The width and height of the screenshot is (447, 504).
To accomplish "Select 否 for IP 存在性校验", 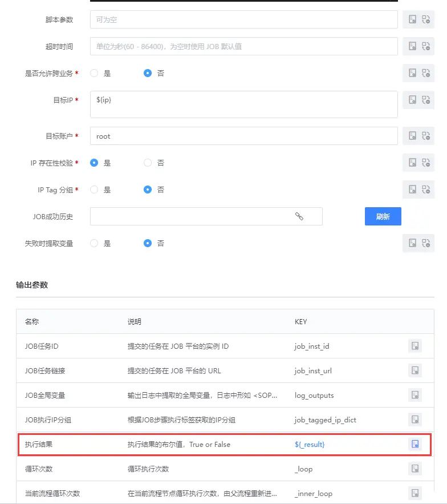I will [148, 163].
